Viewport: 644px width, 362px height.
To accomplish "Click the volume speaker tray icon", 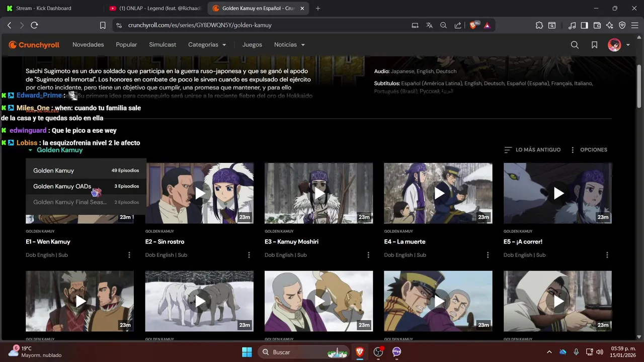I will 599,352.
